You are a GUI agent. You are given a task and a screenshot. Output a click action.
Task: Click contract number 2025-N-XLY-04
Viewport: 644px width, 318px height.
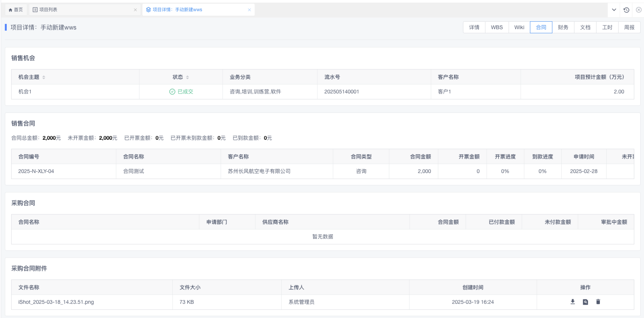[x=36, y=171]
